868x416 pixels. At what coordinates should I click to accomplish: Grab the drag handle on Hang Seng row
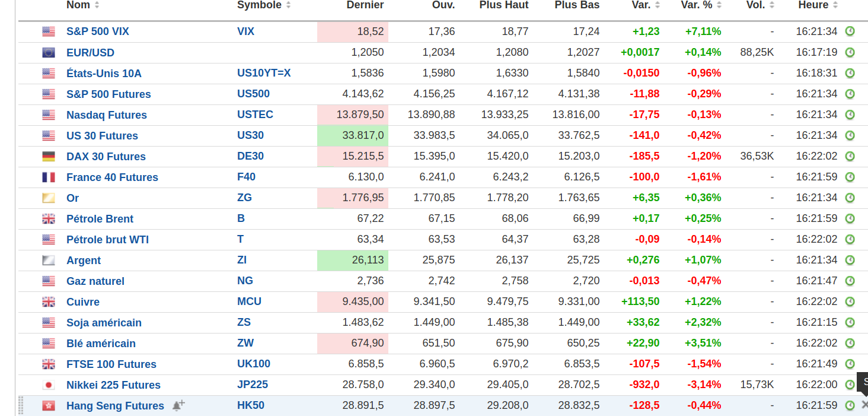[21, 405]
